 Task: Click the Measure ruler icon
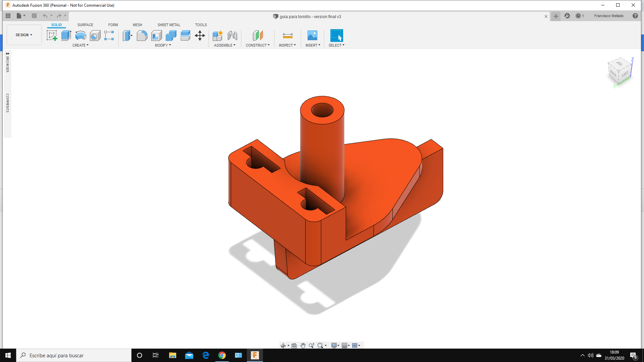click(x=287, y=36)
